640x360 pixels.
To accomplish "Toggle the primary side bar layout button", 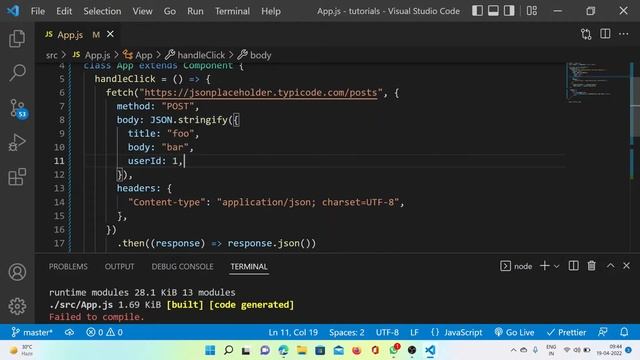I will tap(478, 11).
